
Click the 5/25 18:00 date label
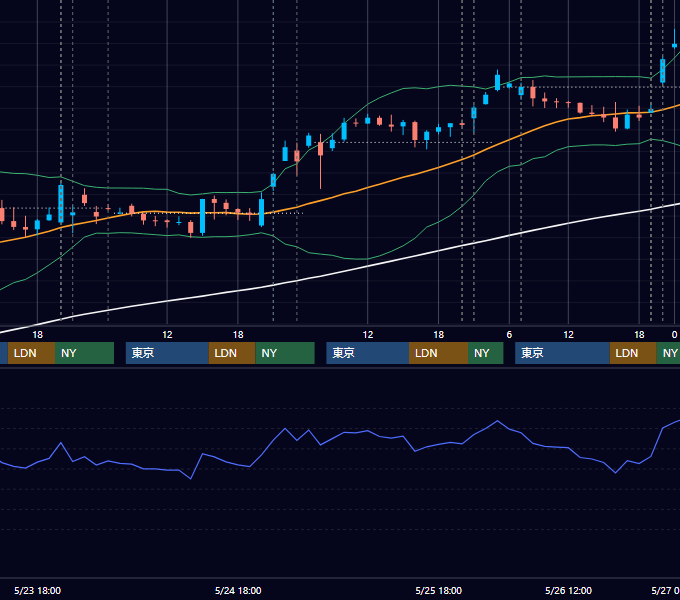tap(438, 590)
